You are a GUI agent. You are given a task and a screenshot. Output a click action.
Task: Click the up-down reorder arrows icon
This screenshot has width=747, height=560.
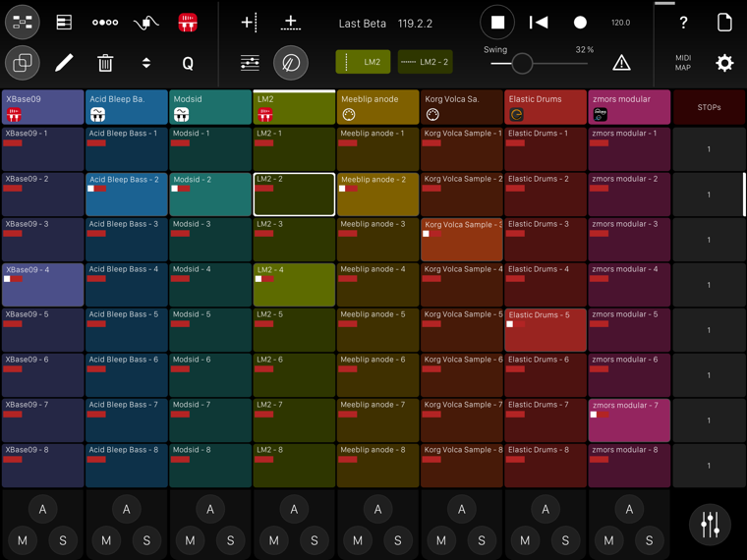point(146,63)
